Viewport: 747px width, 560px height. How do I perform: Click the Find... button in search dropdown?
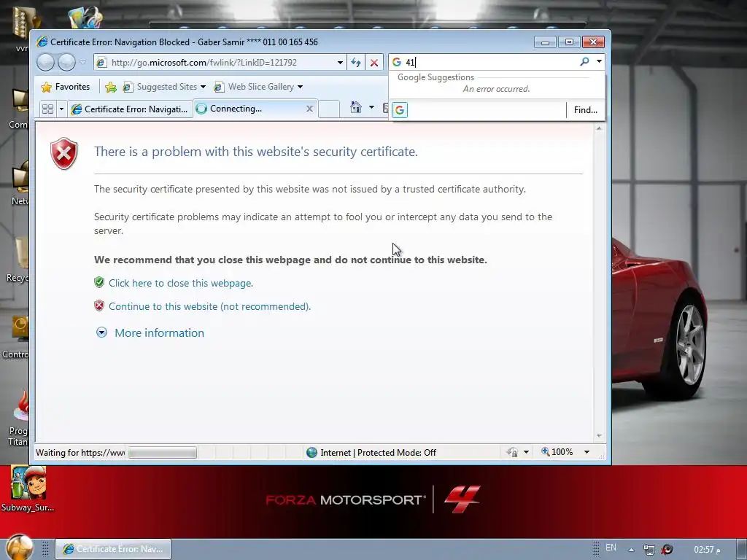point(586,110)
